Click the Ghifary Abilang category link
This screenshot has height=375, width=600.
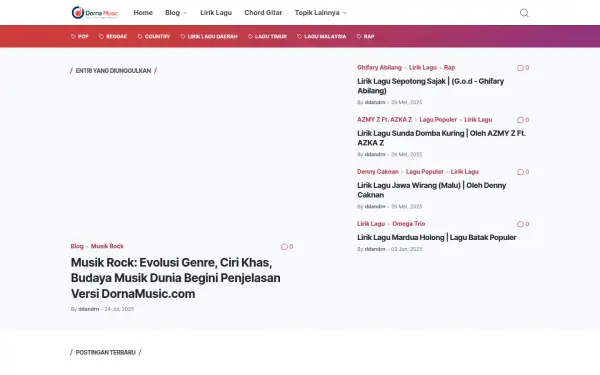379,67
